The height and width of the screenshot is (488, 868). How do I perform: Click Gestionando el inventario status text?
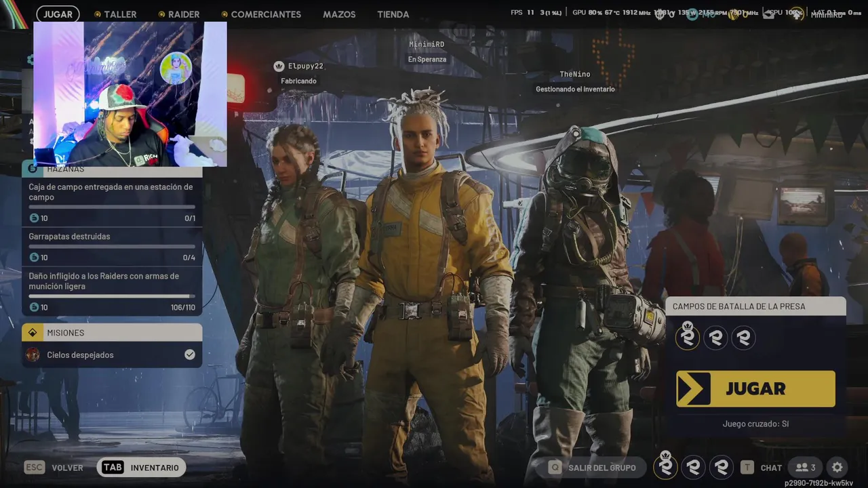point(575,89)
